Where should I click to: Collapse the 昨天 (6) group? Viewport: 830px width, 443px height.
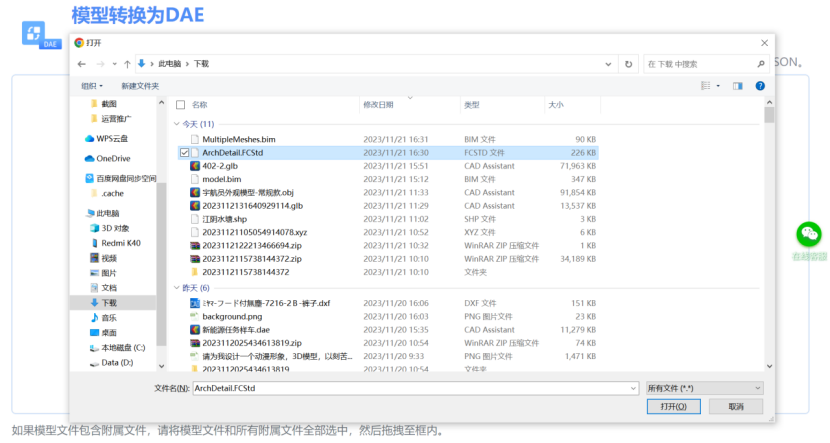pyautogui.click(x=177, y=288)
